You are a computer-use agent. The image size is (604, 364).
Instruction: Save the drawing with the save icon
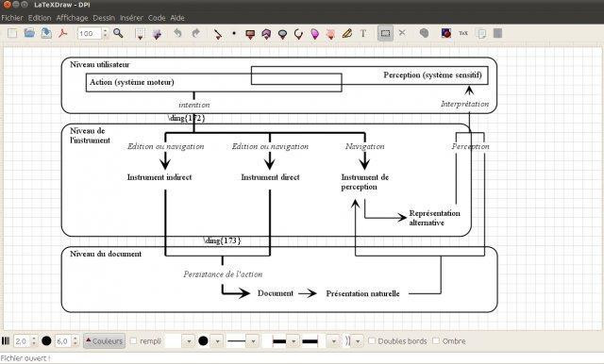point(46,33)
